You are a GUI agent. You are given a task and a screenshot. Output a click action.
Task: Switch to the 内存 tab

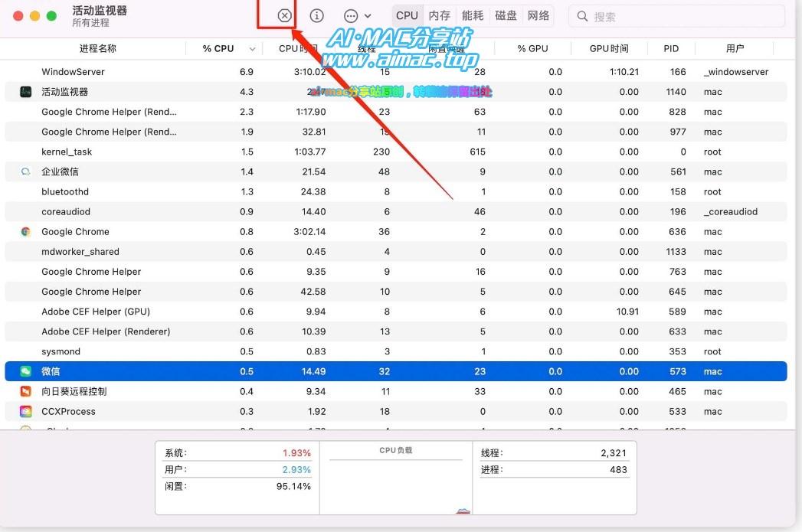pos(440,16)
